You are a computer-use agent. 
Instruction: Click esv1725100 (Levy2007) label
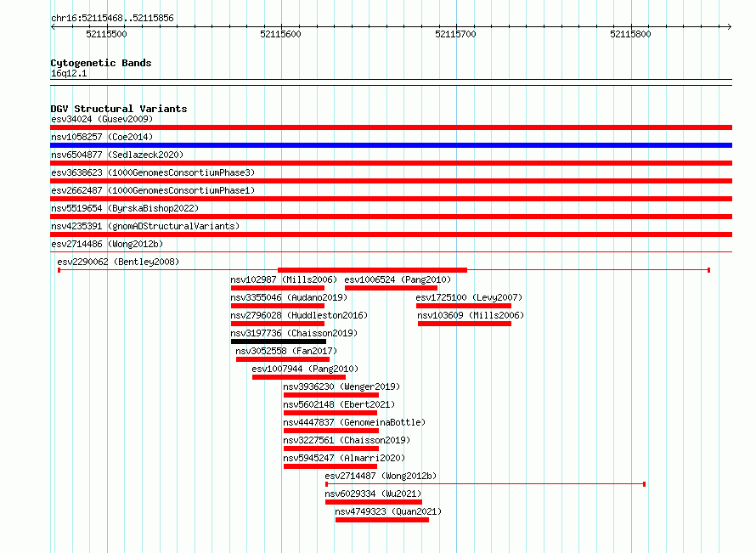[x=469, y=297]
